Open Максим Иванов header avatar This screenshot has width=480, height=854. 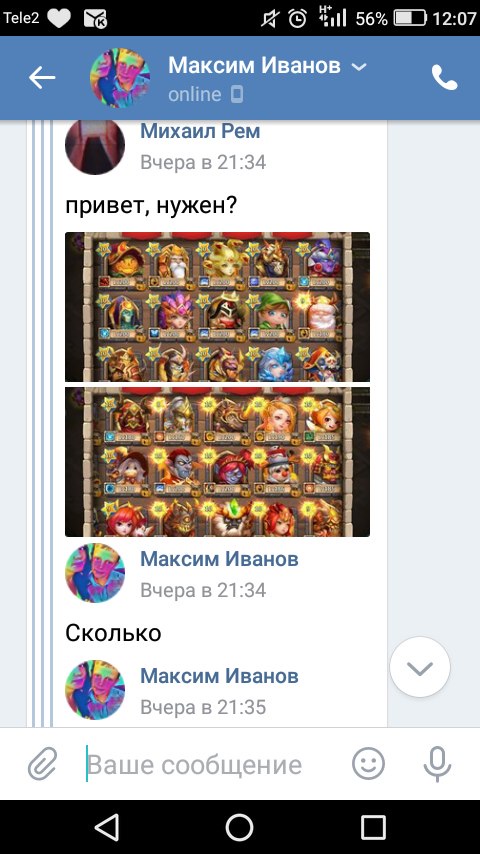pyautogui.click(x=120, y=78)
